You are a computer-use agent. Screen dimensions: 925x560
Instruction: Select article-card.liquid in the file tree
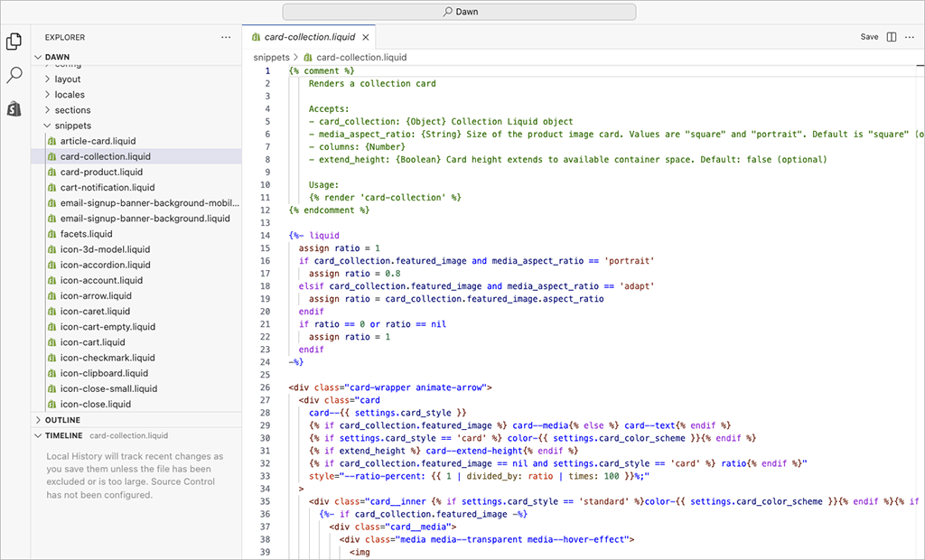(x=102, y=140)
